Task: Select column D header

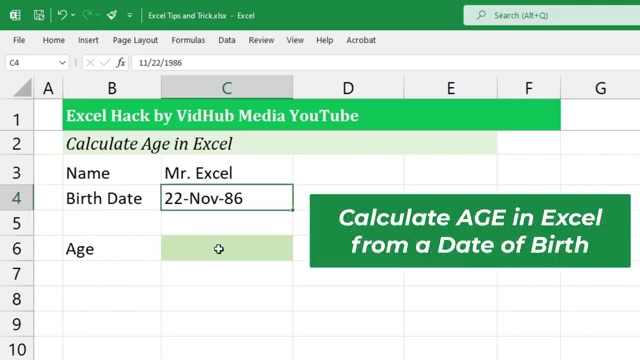Action: click(348, 88)
